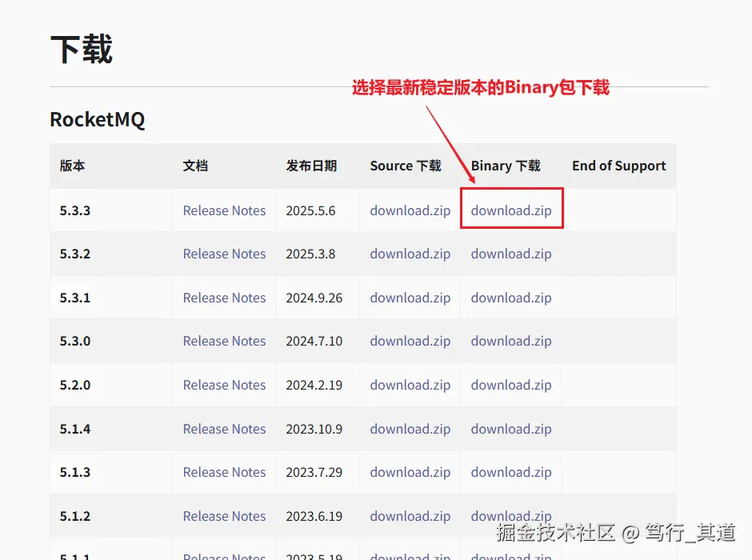This screenshot has height=560, width=752.
Task: Click the release date 2024.2.19
Action: [314, 385]
